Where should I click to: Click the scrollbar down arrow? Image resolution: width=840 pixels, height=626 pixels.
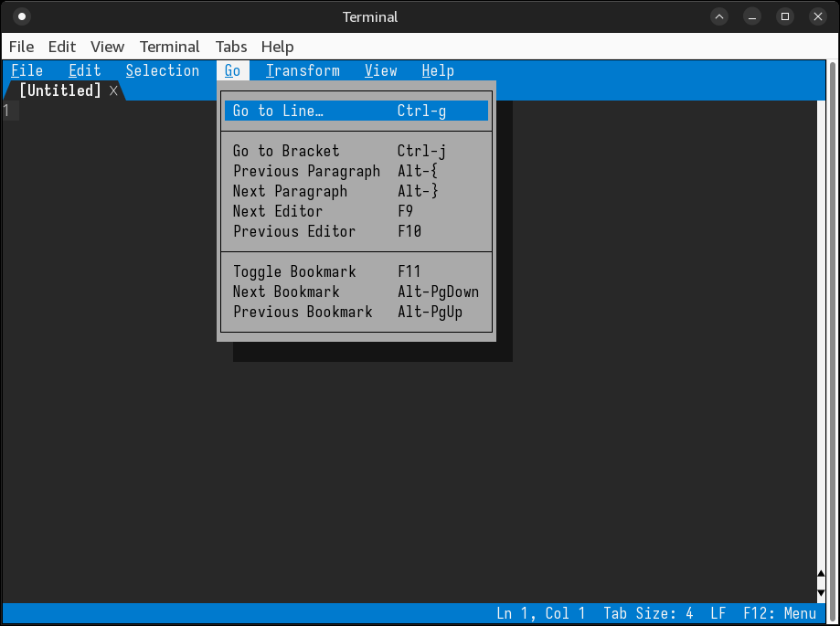(x=821, y=592)
